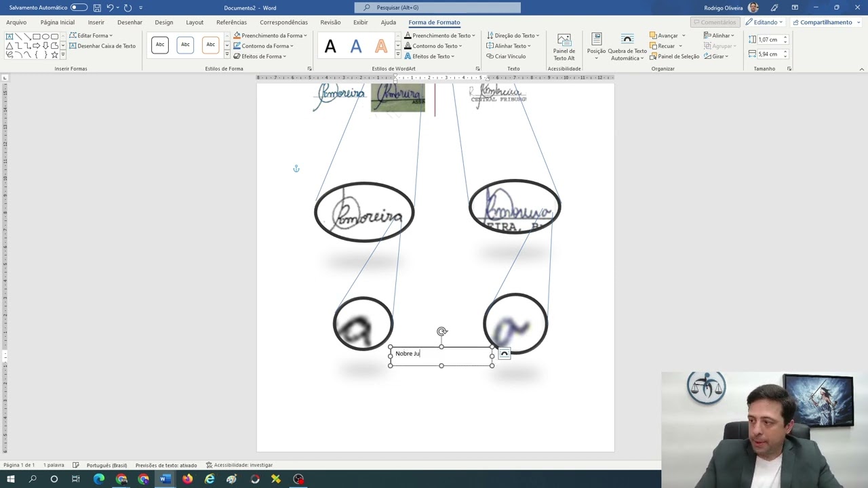Click the rotation handle above text box
The image size is (868, 488).
tap(442, 331)
